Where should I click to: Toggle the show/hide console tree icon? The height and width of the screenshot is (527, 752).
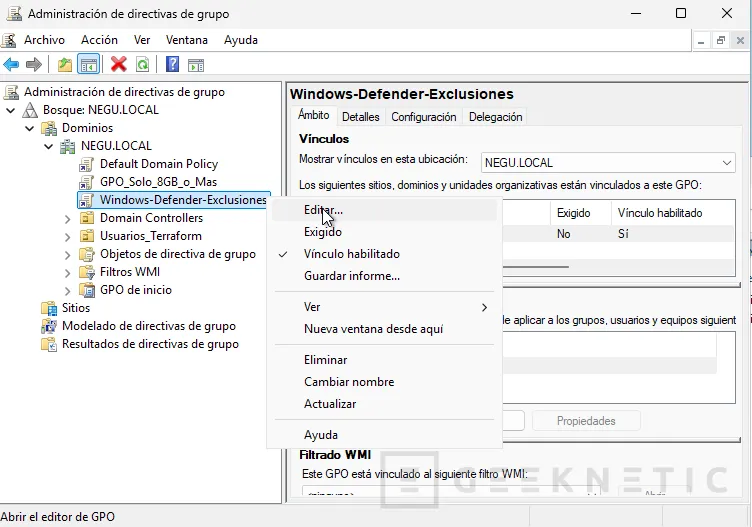coord(89,64)
